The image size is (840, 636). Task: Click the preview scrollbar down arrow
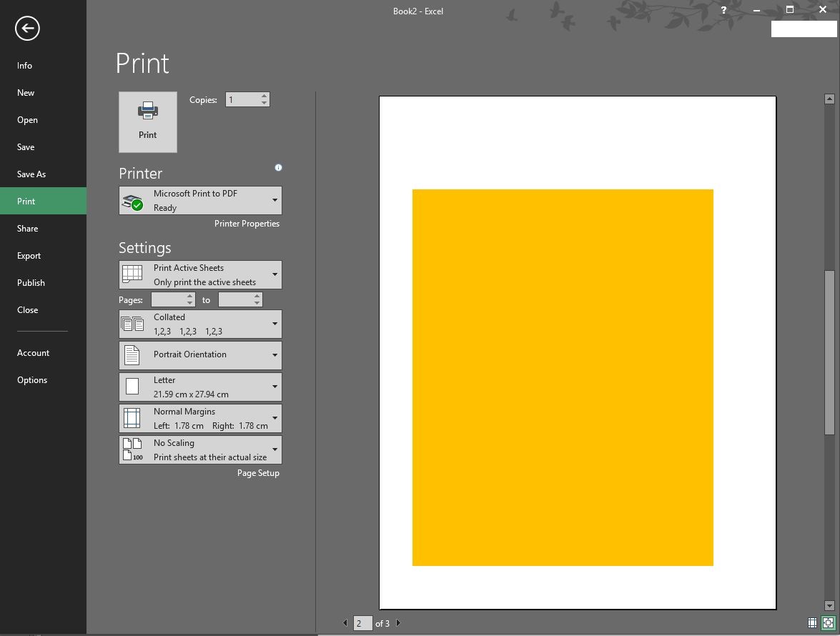[829, 606]
